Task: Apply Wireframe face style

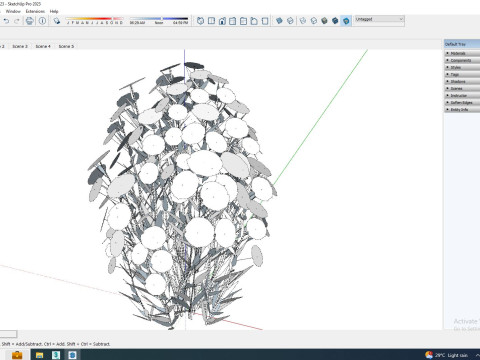Action: point(303,21)
